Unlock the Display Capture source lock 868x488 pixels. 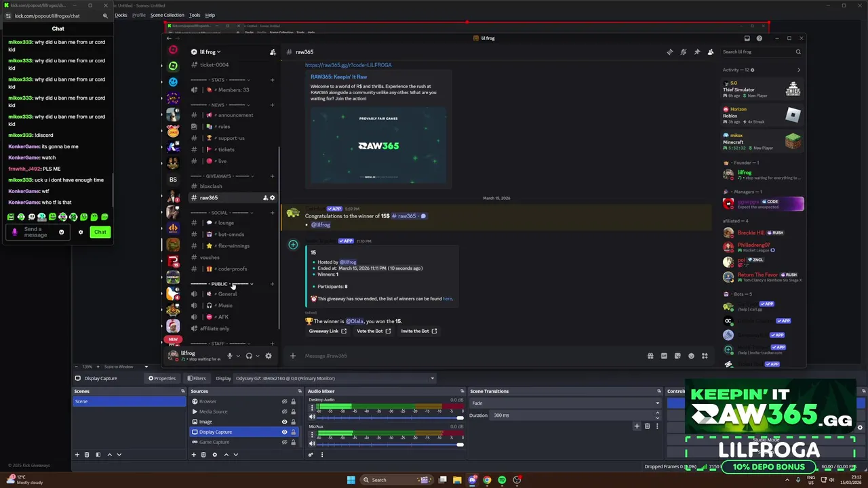coord(293,432)
